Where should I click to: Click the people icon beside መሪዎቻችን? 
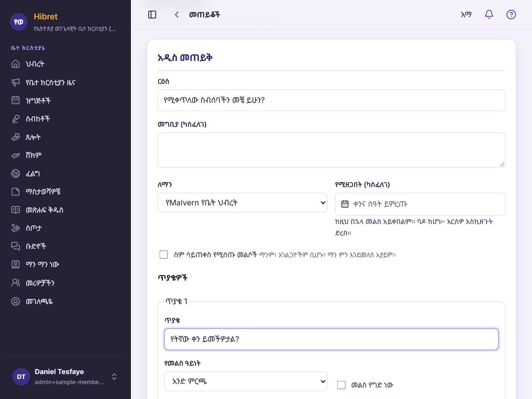(x=16, y=283)
